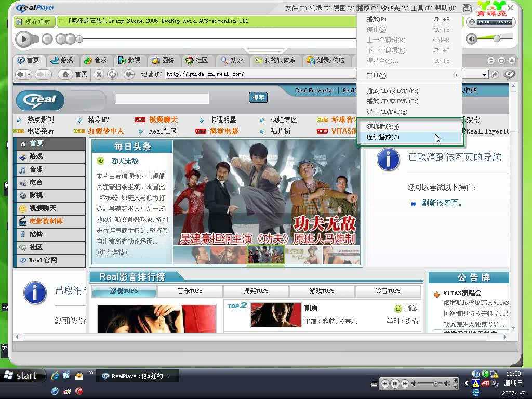Click the heart favorites icon

click(129, 74)
